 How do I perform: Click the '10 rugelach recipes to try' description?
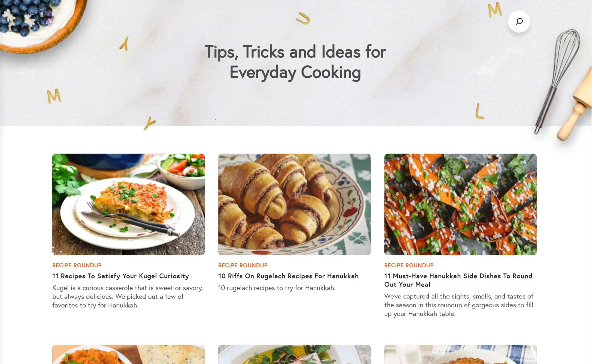(x=277, y=288)
